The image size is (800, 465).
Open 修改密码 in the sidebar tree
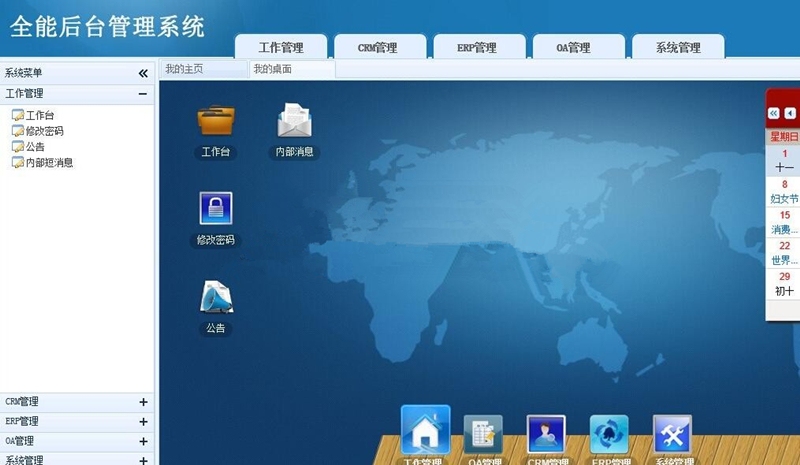tap(44, 131)
